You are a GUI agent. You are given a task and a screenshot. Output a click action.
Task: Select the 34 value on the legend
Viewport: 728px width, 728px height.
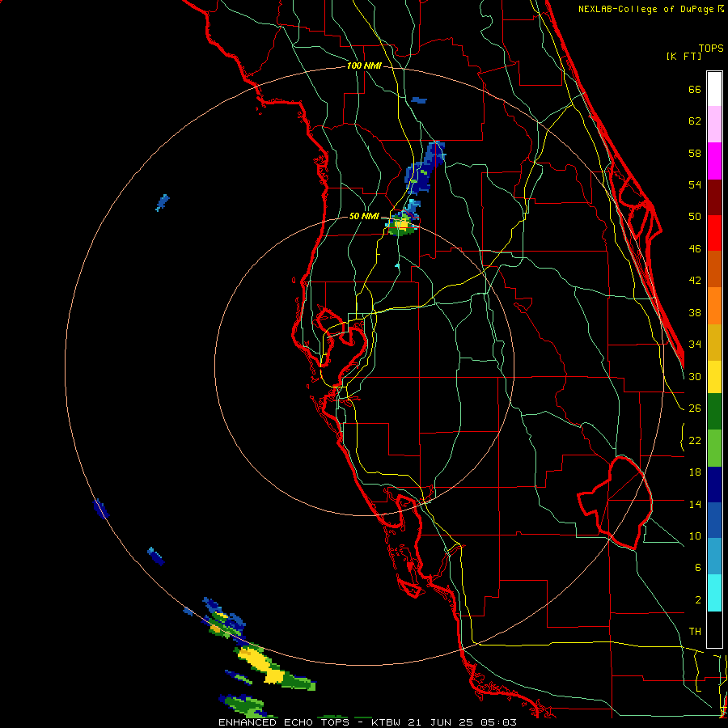pos(695,345)
